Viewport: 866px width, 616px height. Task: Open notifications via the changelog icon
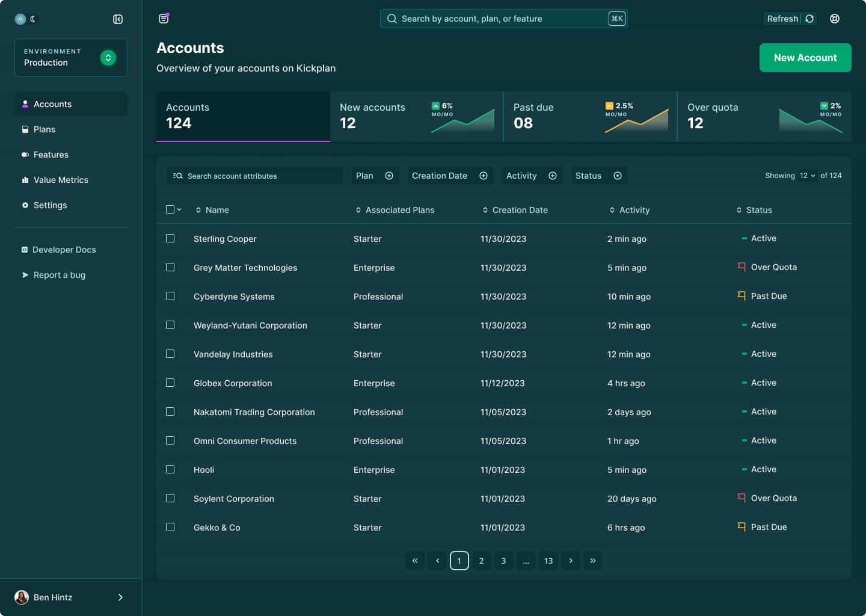(163, 18)
